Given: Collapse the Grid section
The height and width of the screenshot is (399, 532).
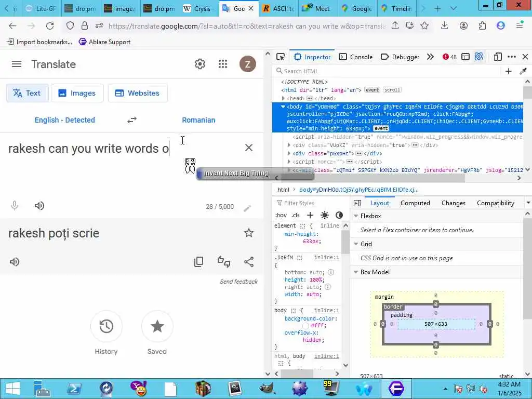Looking at the screenshot, I should [356, 244].
